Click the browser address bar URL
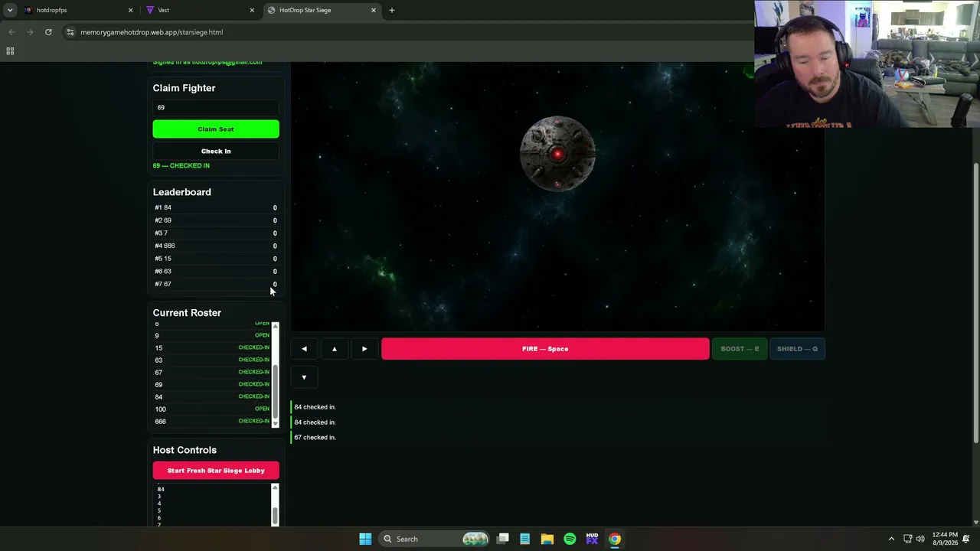 [x=152, y=32]
